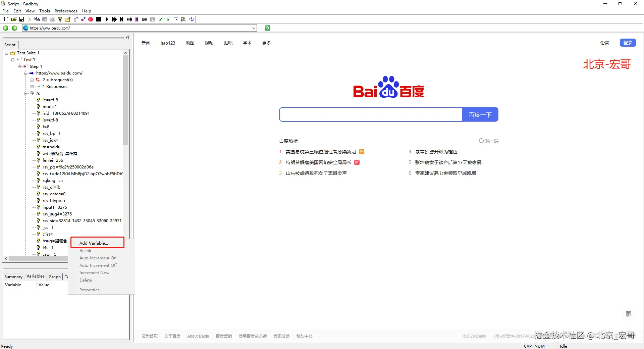Add an assertion with the green check icon
The image size is (644, 349).
pos(161,19)
